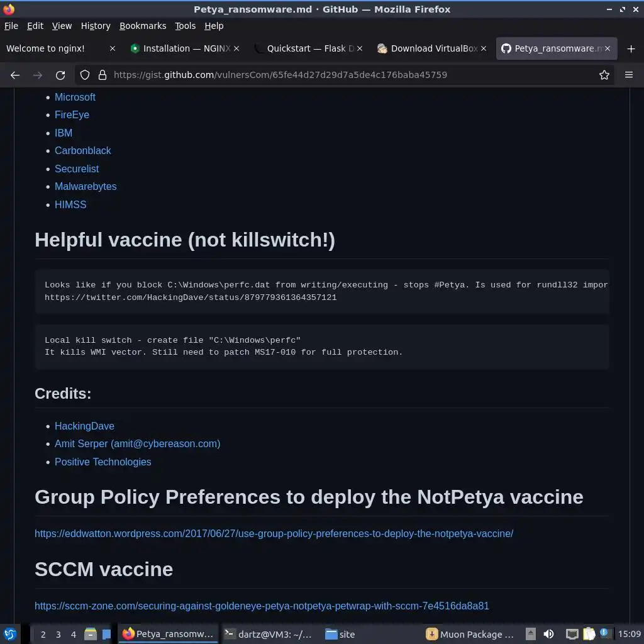The image size is (644, 644).
Task: Close the Download VirtualBox tab
Action: [484, 48]
